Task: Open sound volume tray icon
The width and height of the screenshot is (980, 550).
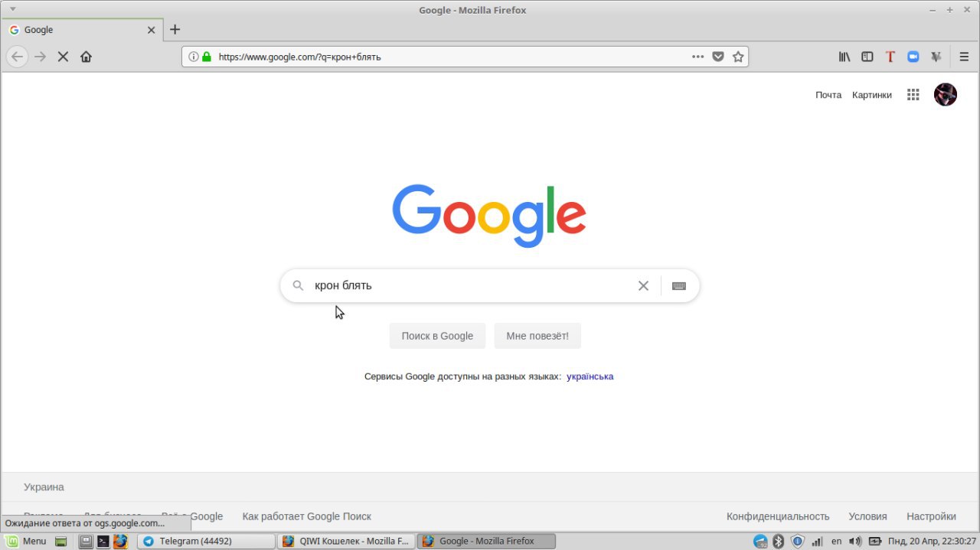Action: [855, 541]
